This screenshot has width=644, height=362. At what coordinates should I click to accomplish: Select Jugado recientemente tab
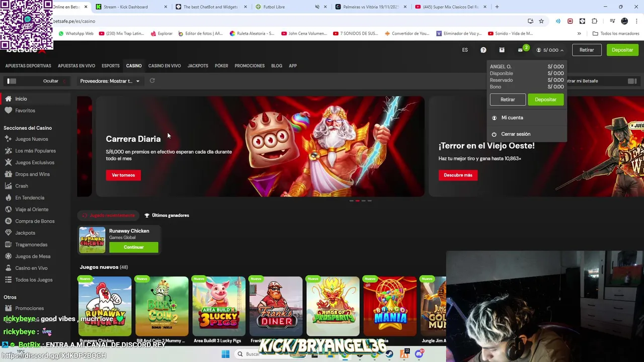[109, 215]
